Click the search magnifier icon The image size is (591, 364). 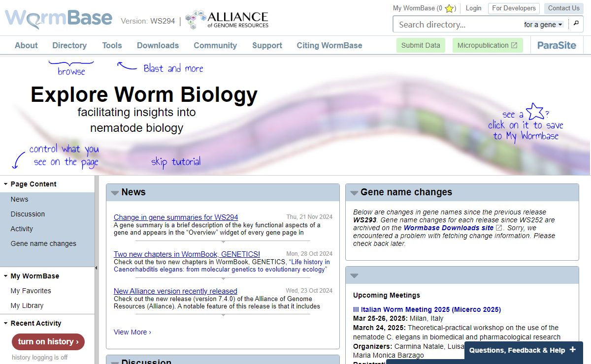[x=576, y=24]
